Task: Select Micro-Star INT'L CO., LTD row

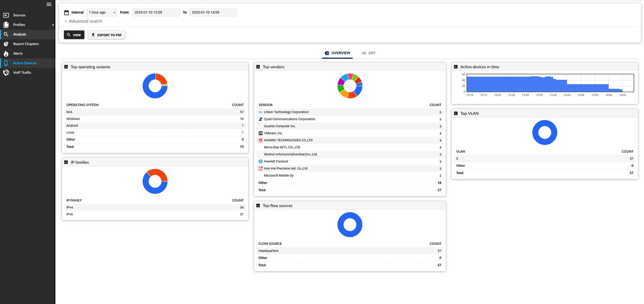Action: coord(350,147)
